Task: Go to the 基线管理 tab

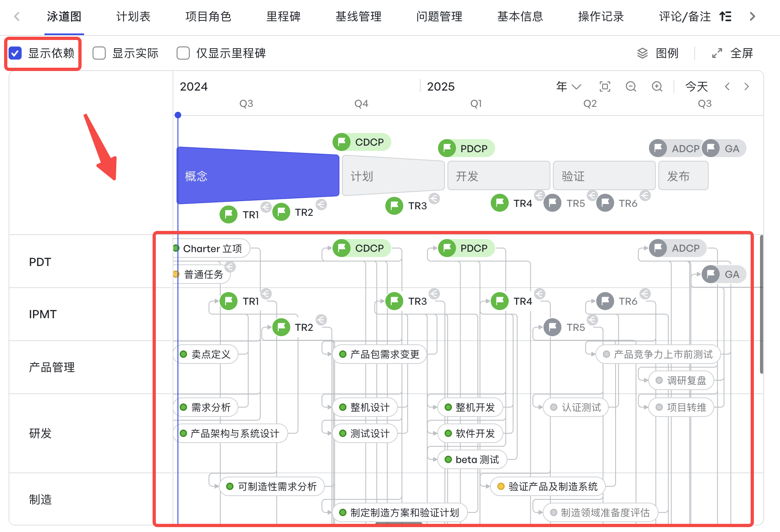Action: [358, 17]
